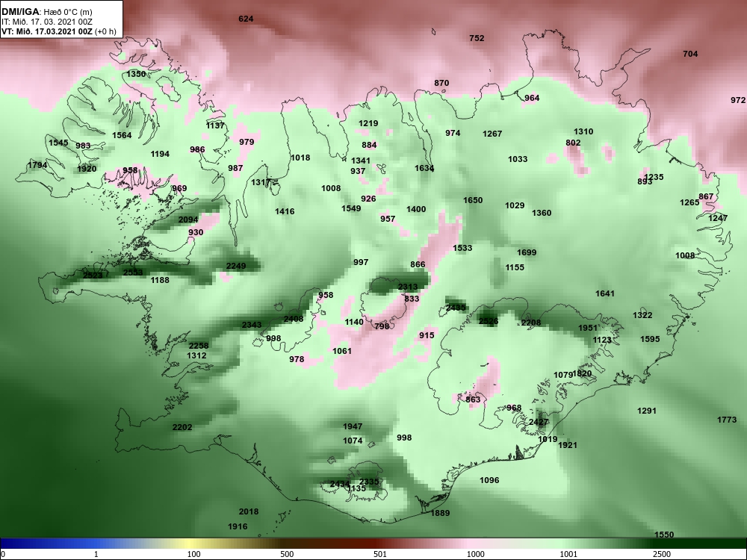Viewport: 747px width, 560px height.
Task: Select the 2343 height label
Action: click(x=252, y=325)
